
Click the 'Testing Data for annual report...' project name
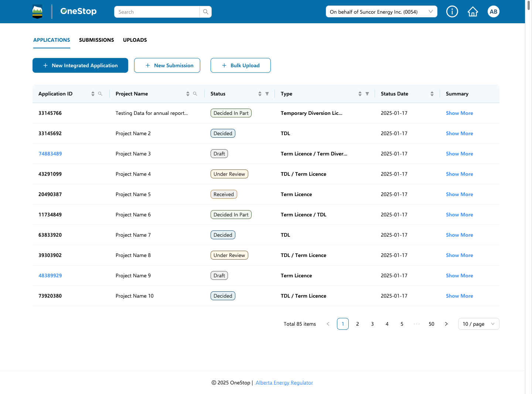tap(152, 113)
